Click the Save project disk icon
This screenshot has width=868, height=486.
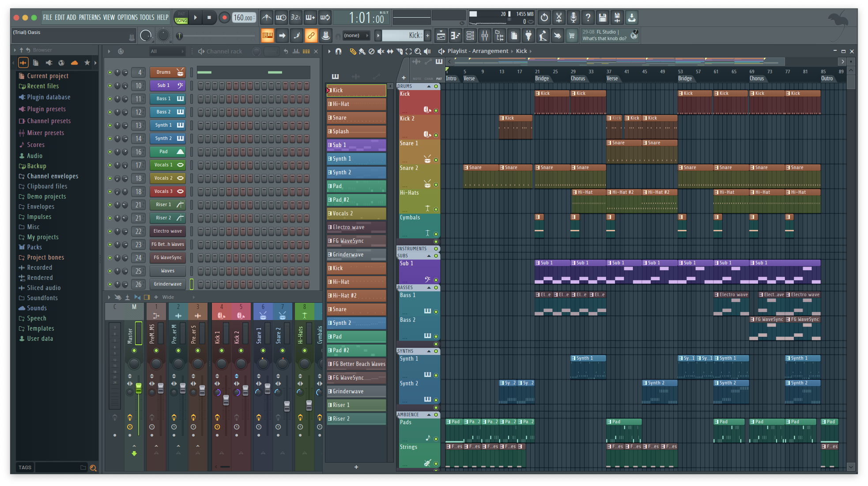pos(602,18)
